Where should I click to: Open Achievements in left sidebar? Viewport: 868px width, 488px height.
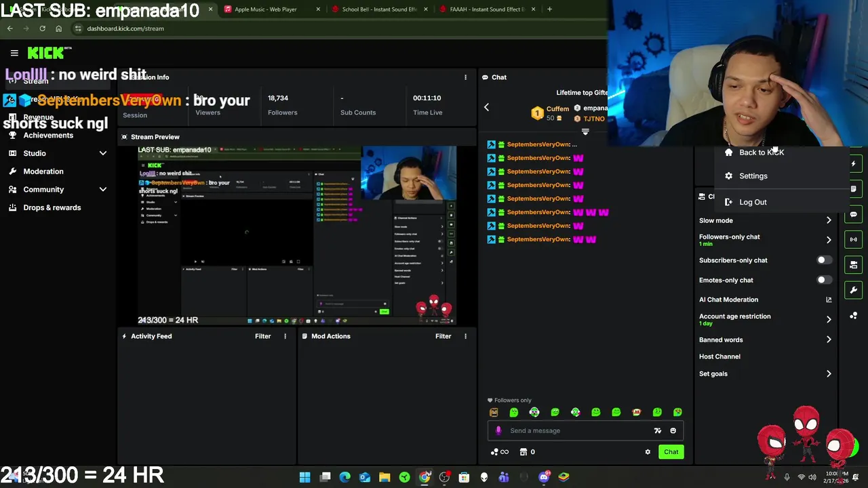[48, 136]
